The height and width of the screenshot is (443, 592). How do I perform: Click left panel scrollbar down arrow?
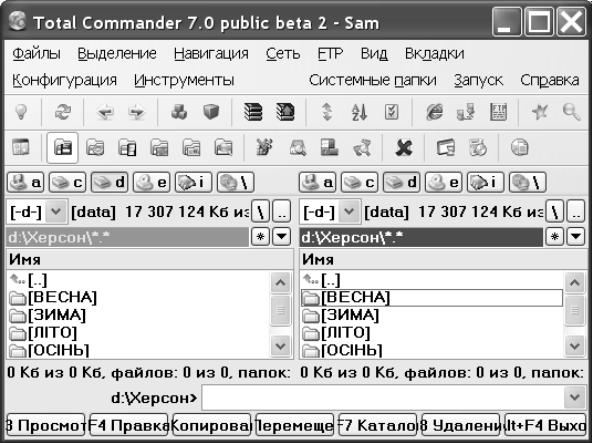pos(281,346)
